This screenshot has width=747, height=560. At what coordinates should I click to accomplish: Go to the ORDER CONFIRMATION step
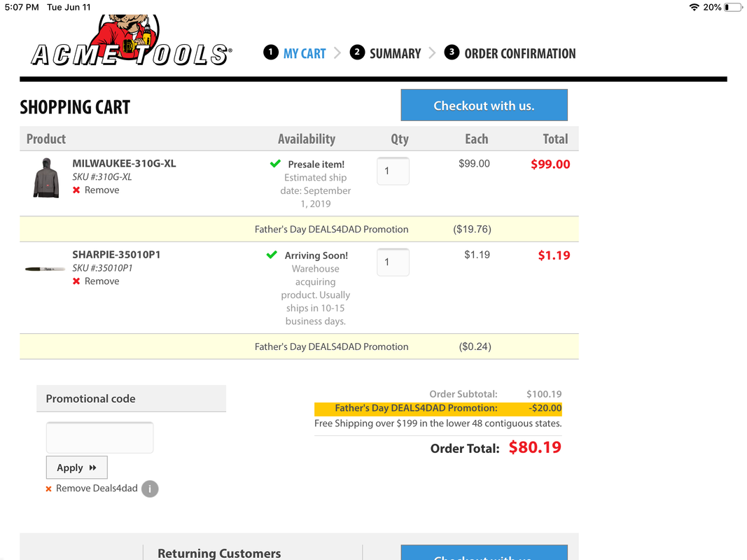pos(520,53)
